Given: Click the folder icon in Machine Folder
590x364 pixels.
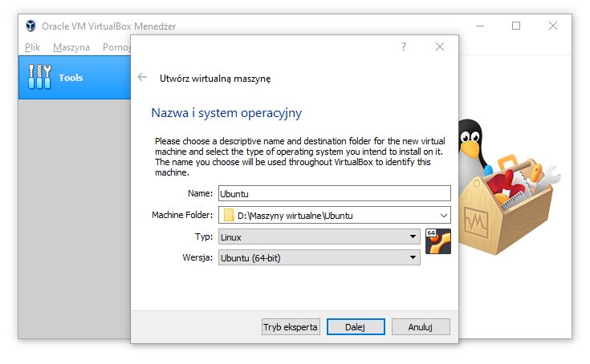Looking at the screenshot, I should pyautogui.click(x=229, y=215).
